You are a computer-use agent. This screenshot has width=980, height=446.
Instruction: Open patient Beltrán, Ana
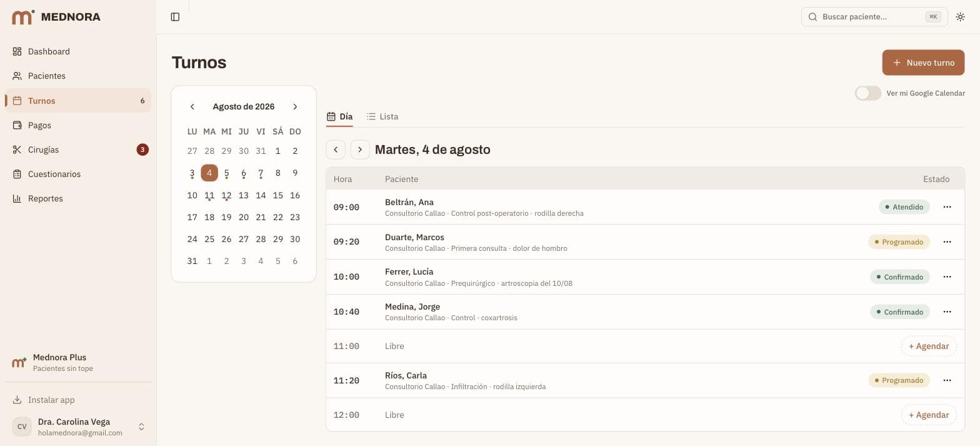pos(409,202)
